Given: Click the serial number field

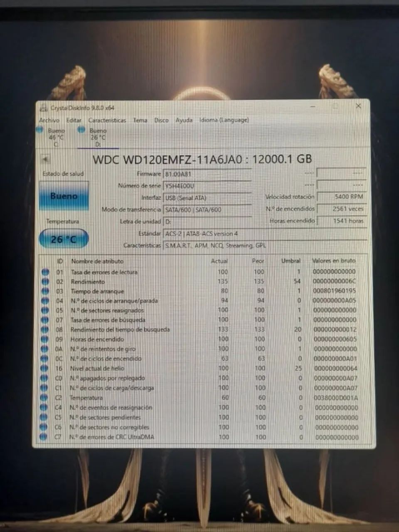Looking at the screenshot, I should (207, 186).
